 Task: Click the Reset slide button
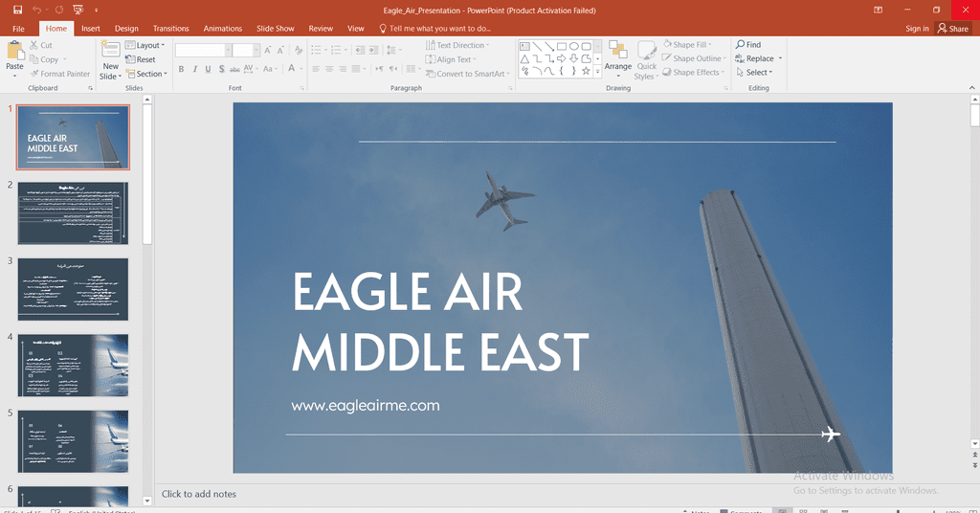coord(141,59)
